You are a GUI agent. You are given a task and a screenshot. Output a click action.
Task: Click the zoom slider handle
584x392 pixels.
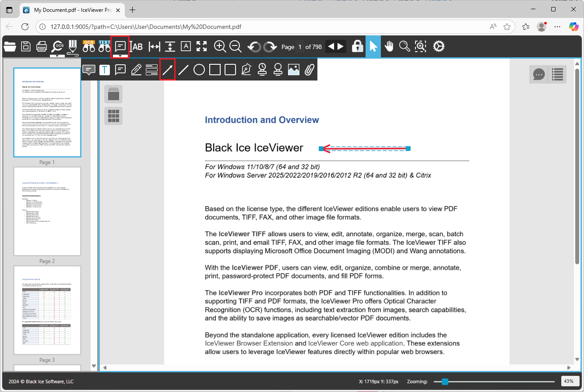click(445, 381)
